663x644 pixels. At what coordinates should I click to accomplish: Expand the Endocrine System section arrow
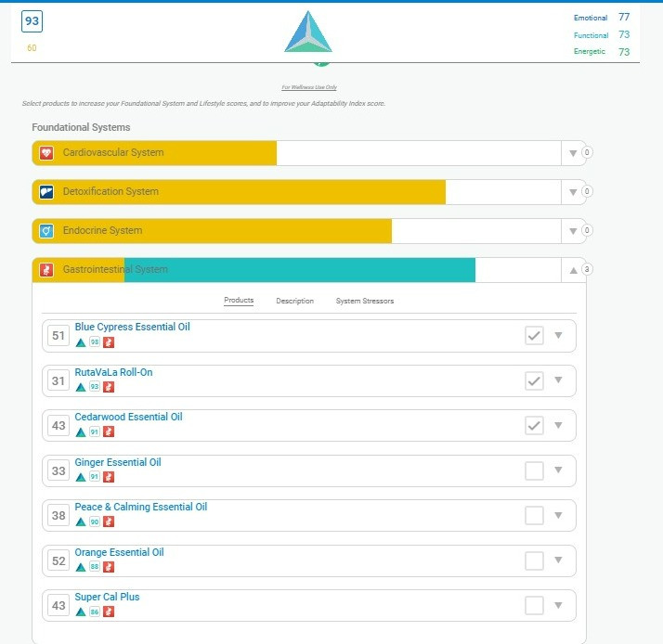pyautogui.click(x=573, y=231)
